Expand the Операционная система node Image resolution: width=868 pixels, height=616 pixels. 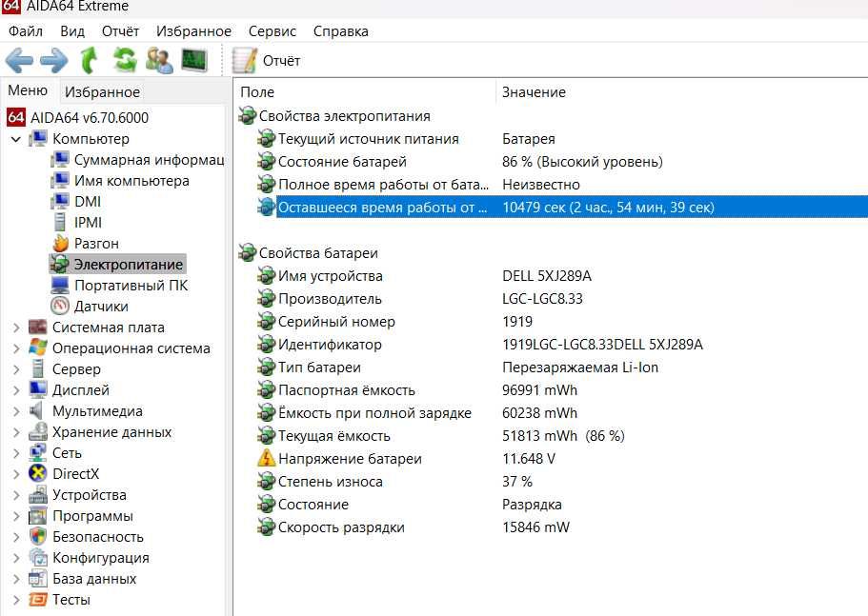click(x=16, y=348)
